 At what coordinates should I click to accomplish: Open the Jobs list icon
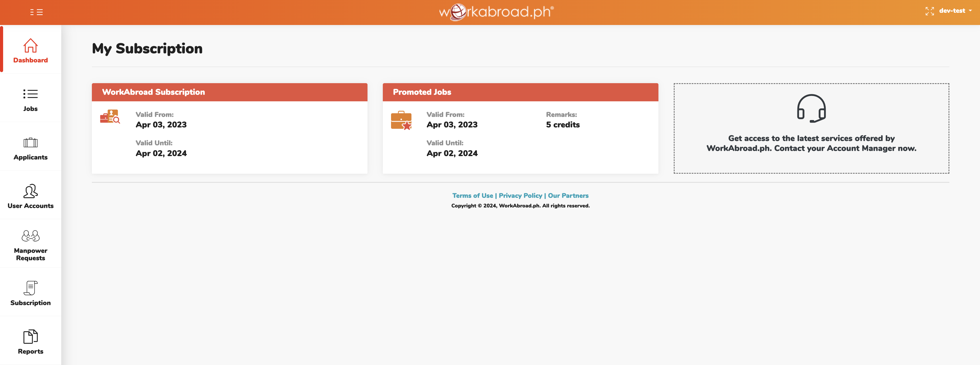coord(30,94)
